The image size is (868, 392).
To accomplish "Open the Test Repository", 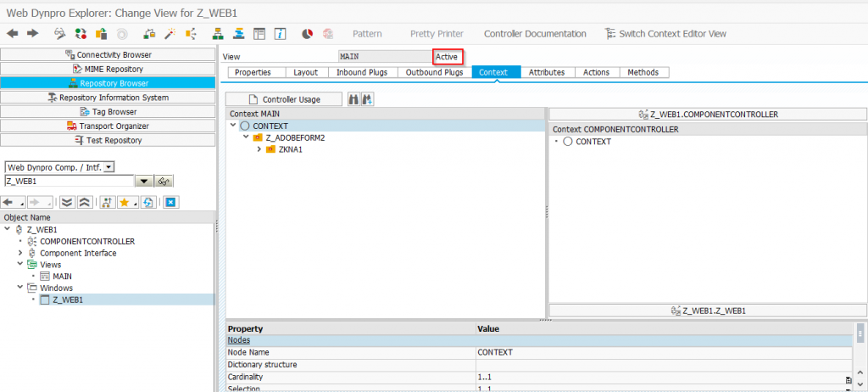I will (x=108, y=140).
